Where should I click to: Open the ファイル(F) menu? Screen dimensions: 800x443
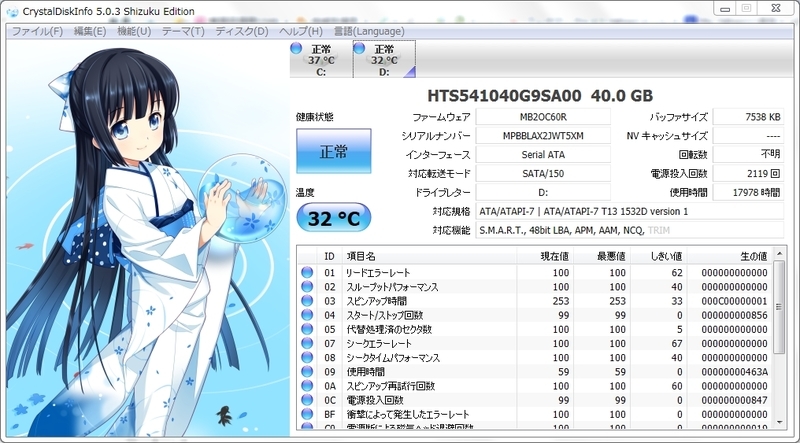(x=37, y=31)
